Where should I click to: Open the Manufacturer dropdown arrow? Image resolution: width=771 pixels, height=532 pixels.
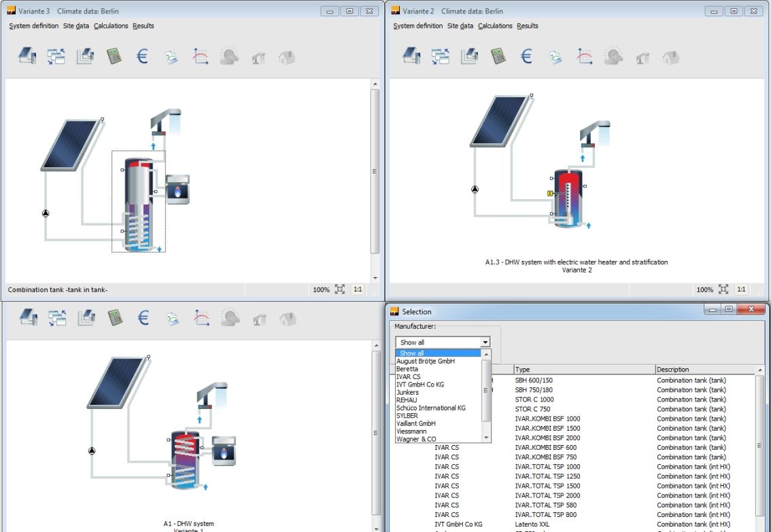coord(485,342)
